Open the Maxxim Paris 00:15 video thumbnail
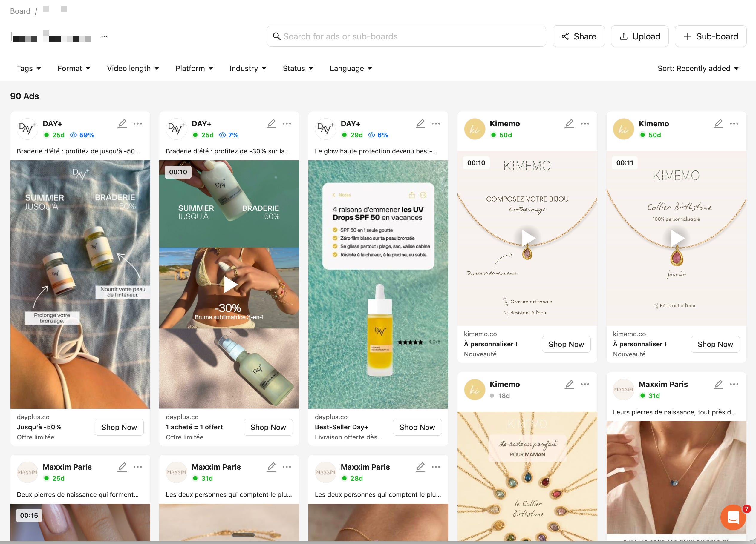The height and width of the screenshot is (544, 756). point(80,522)
